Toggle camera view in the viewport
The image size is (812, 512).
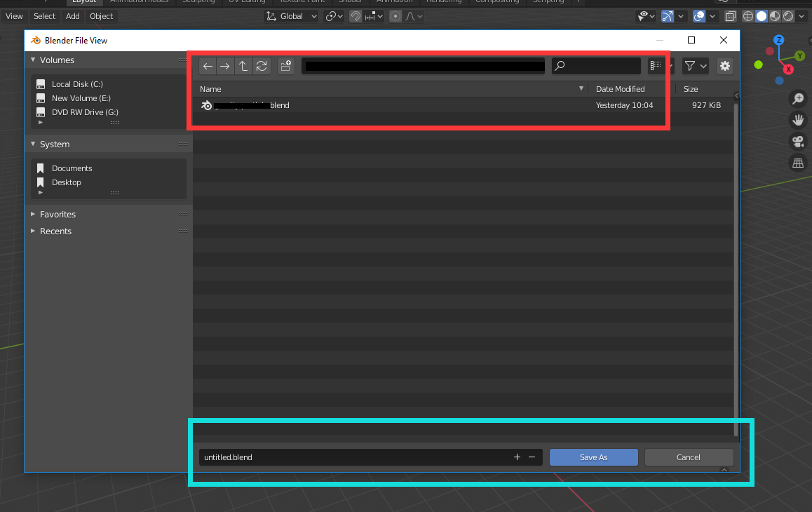click(x=798, y=142)
